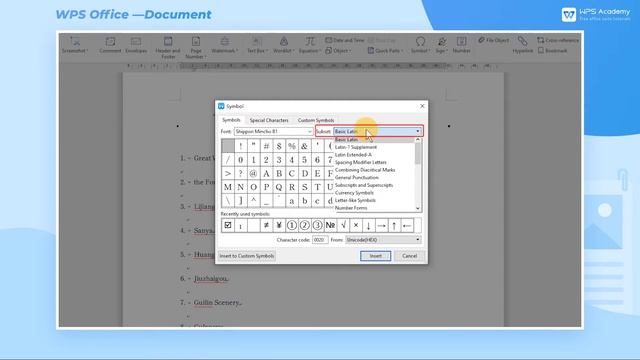The height and width of the screenshot is (360, 640).
Task: Click the Insert button
Action: tap(376, 256)
